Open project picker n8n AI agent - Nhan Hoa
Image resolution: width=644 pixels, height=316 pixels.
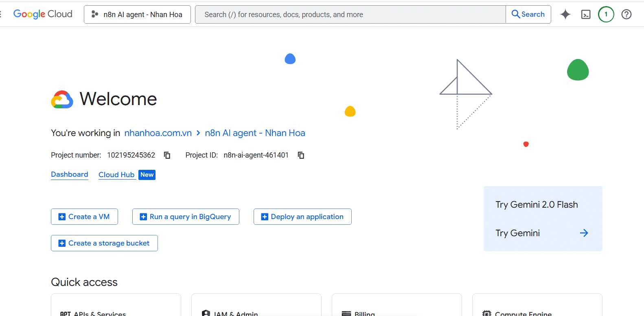pyautogui.click(x=137, y=14)
